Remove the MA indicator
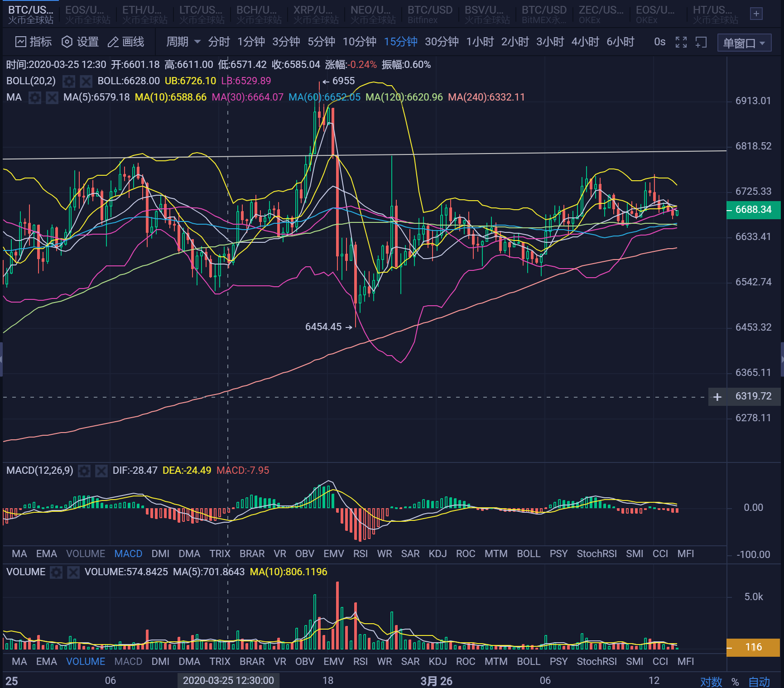The height and width of the screenshot is (688, 784). pos(52,97)
